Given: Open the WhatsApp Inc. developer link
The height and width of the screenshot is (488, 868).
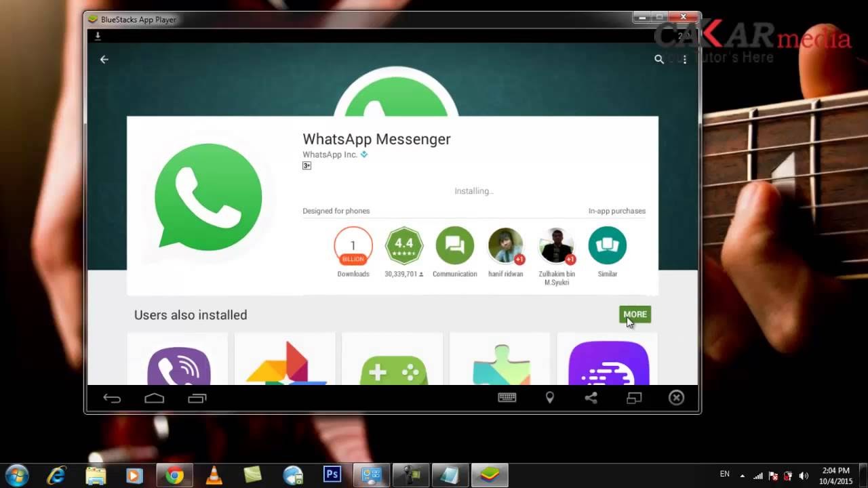Looking at the screenshot, I should pos(330,155).
